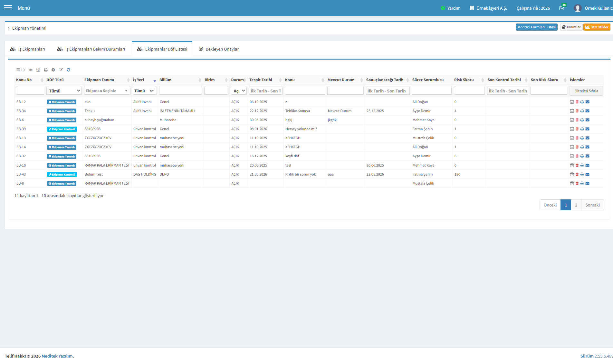Image resolution: width=613 pixels, height=364 pixels.
Task: Click Filtreleri Sıfırla button
Action: (x=586, y=91)
